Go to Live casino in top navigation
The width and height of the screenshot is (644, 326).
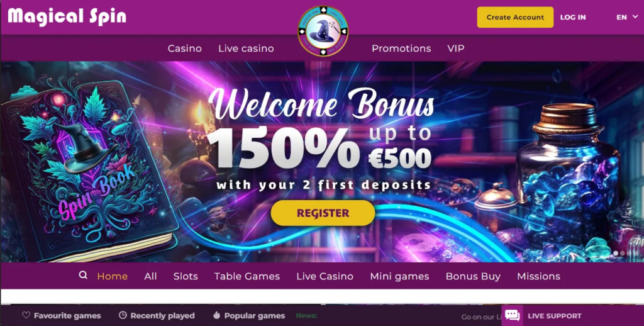[x=246, y=48]
